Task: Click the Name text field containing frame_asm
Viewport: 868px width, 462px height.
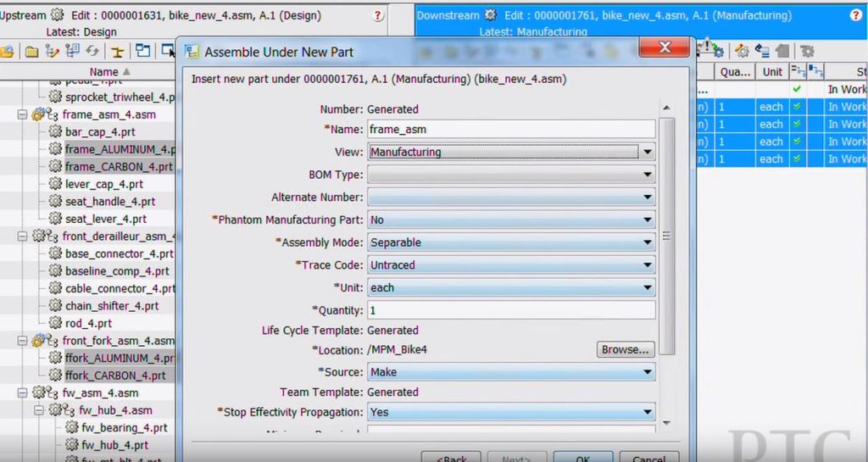Action: click(511, 130)
